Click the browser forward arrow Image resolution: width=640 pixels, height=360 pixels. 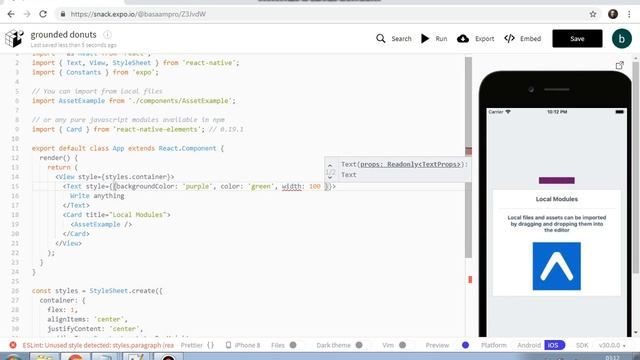(27, 14)
